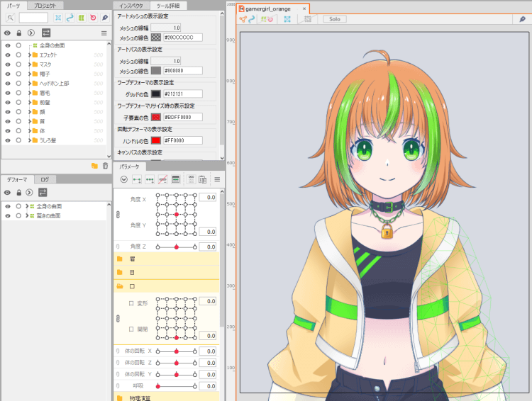Open the parameter dropdown circle arrow

pyautogui.click(x=124, y=180)
